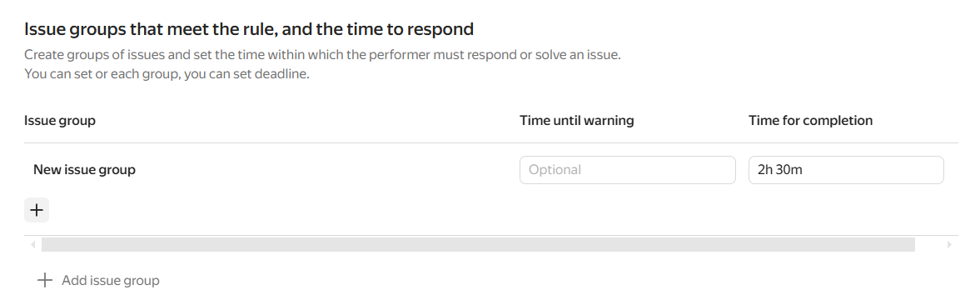
Task: Focus the Optional time until warning field
Action: [628, 170]
